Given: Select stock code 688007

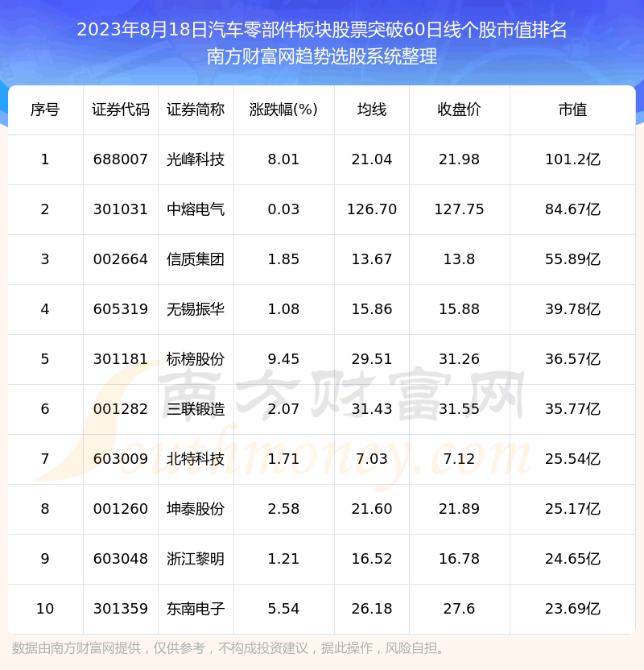Looking at the screenshot, I should pos(121,159).
